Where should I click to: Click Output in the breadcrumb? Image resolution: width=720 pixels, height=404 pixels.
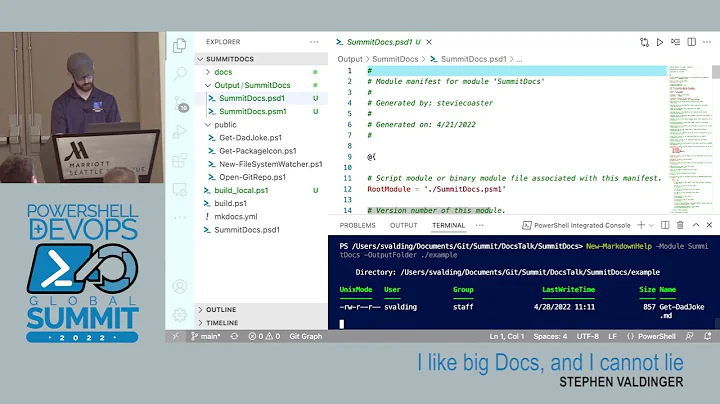pos(350,59)
